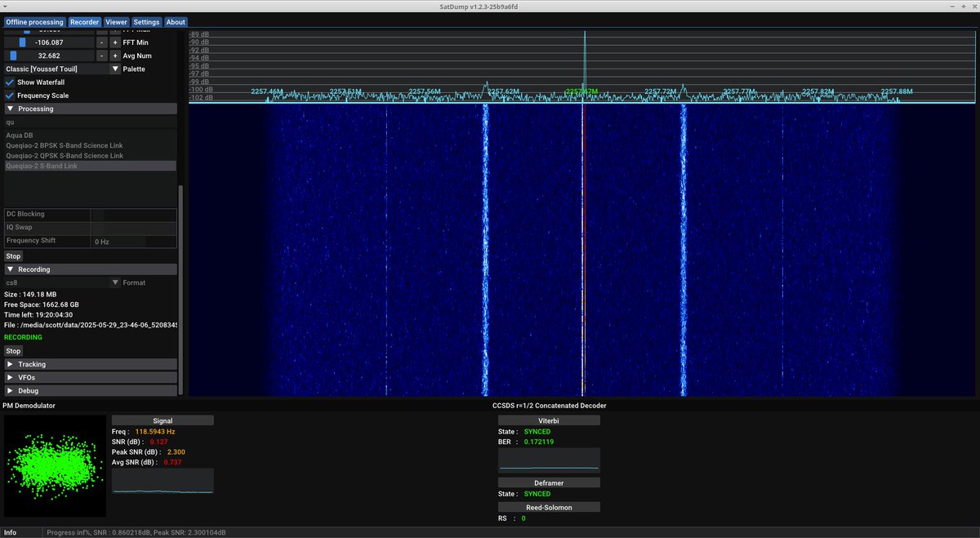980x538 pixels.
Task: Expand the Debug section
Action: pos(91,391)
